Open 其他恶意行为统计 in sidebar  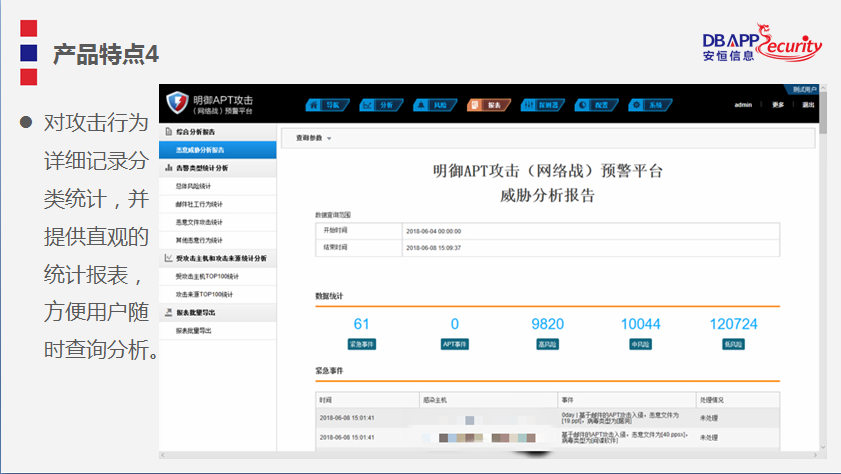click(x=218, y=241)
